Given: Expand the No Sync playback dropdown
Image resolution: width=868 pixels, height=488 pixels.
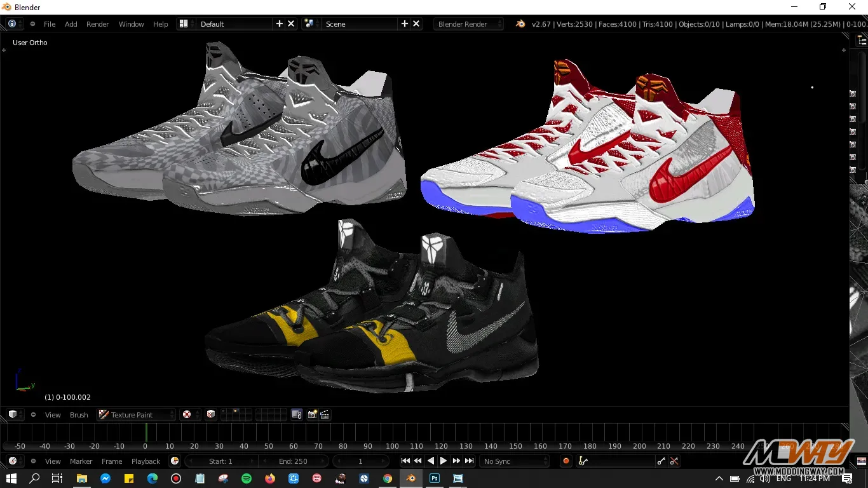Looking at the screenshot, I should 515,461.
